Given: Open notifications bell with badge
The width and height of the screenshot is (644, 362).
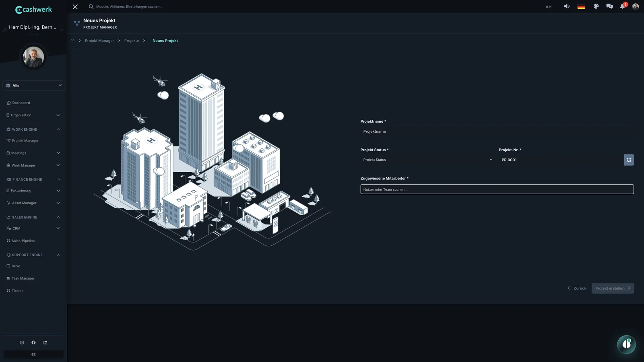Looking at the screenshot, I should [623, 6].
